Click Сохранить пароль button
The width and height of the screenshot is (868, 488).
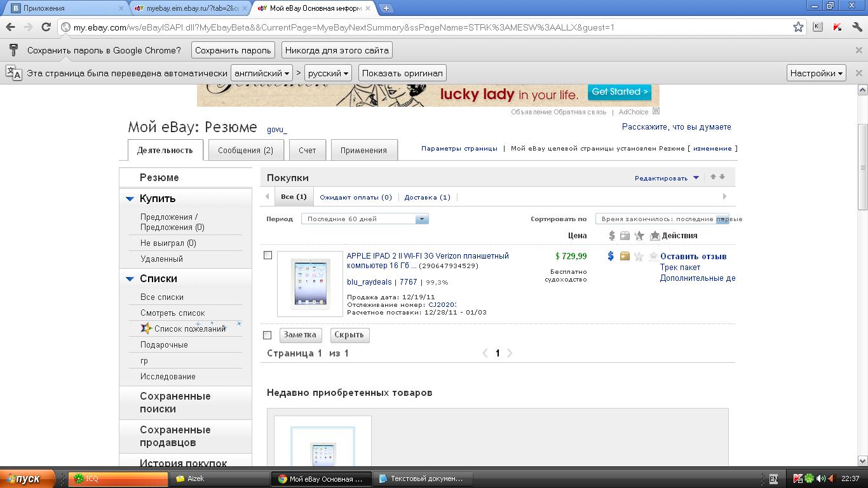233,50
